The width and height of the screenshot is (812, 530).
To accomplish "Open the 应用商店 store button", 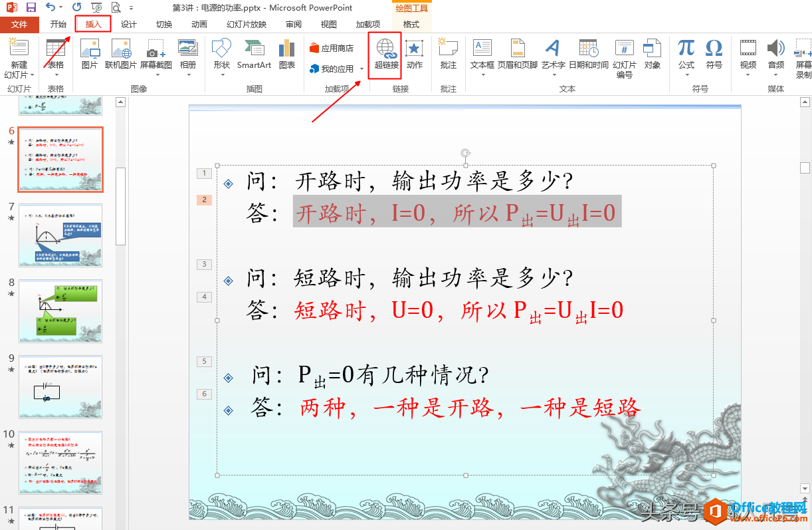I will click(x=332, y=49).
